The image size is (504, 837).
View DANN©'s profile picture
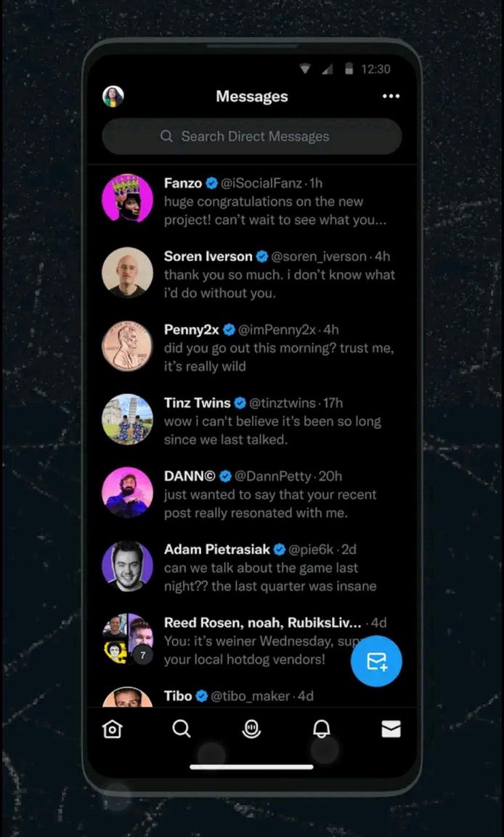(x=127, y=493)
